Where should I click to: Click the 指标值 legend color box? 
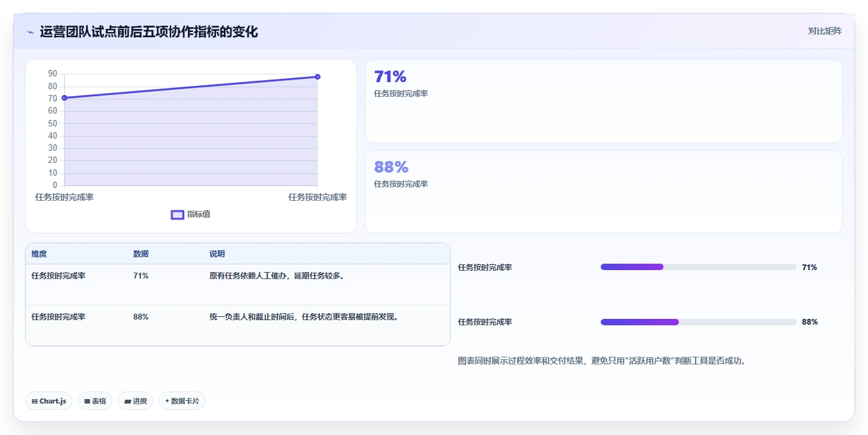178,214
